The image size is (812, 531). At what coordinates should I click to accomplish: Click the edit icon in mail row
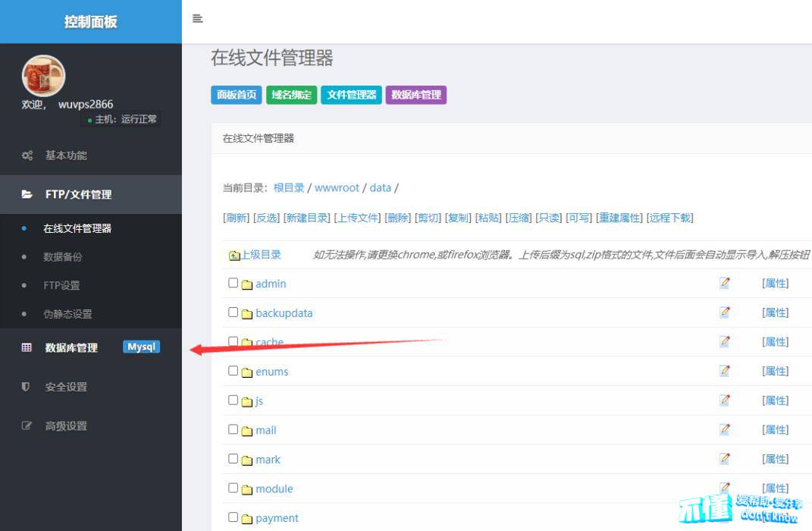click(x=724, y=429)
